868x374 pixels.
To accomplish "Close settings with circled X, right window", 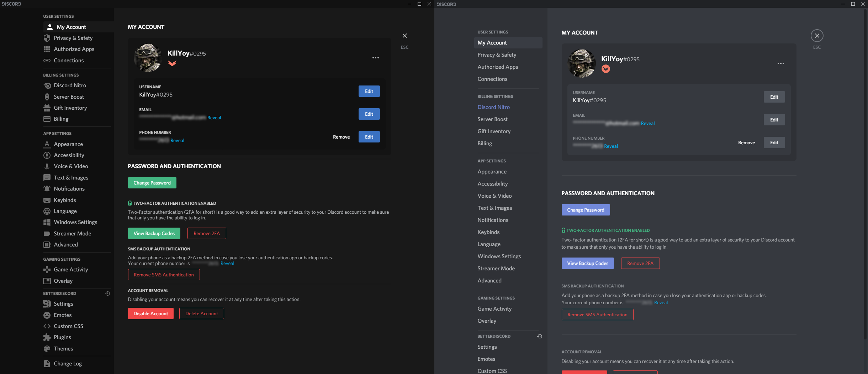I will click(x=817, y=36).
